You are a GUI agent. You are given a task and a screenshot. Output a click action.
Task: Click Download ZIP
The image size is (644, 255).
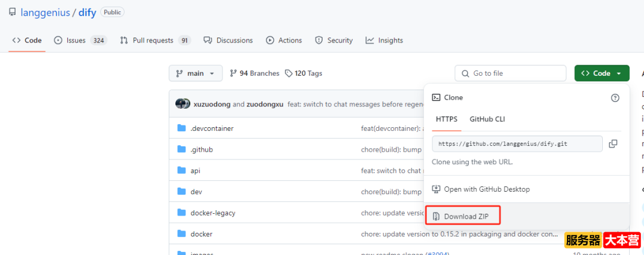pyautogui.click(x=466, y=216)
